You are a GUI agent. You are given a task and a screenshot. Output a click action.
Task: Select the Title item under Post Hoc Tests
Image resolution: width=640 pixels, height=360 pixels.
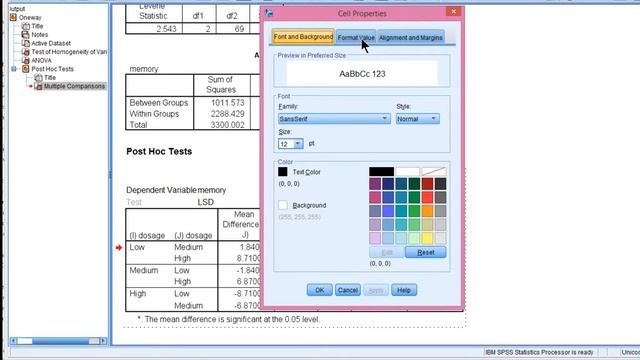point(50,78)
